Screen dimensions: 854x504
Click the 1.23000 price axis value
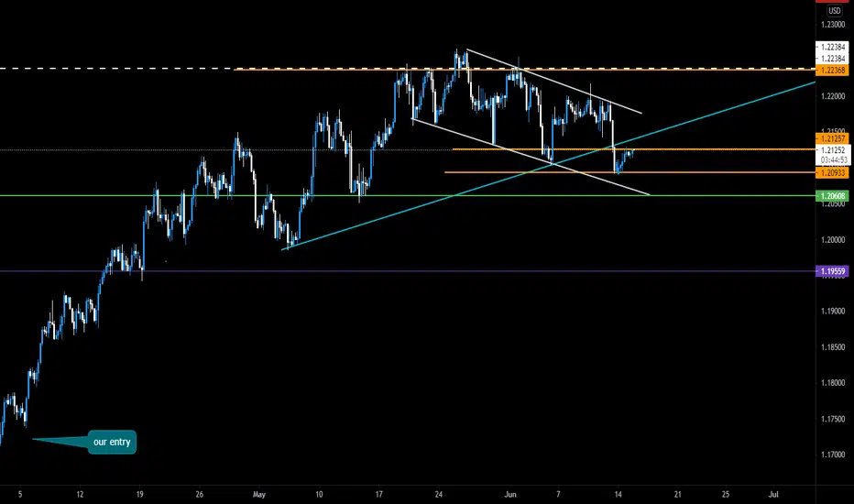[833, 25]
